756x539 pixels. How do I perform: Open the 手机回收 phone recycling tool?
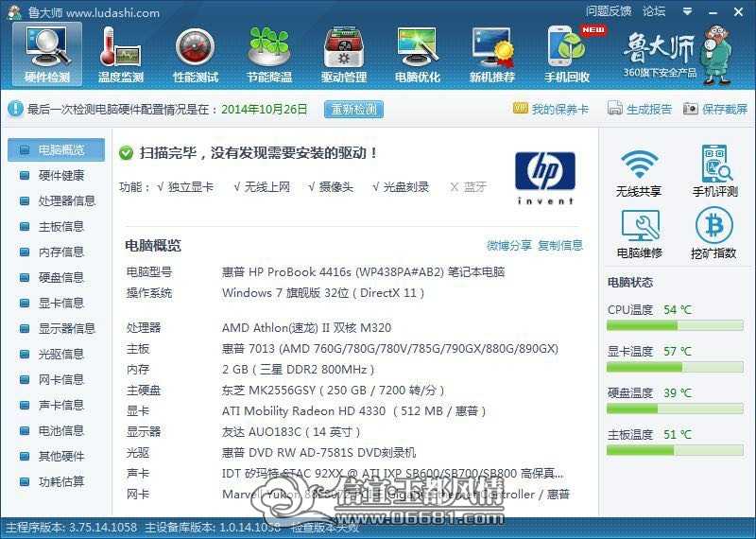(x=567, y=54)
